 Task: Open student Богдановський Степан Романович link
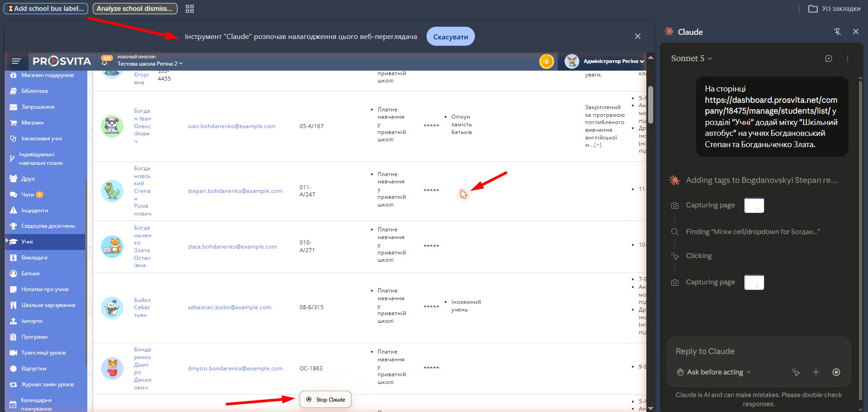[142, 191]
